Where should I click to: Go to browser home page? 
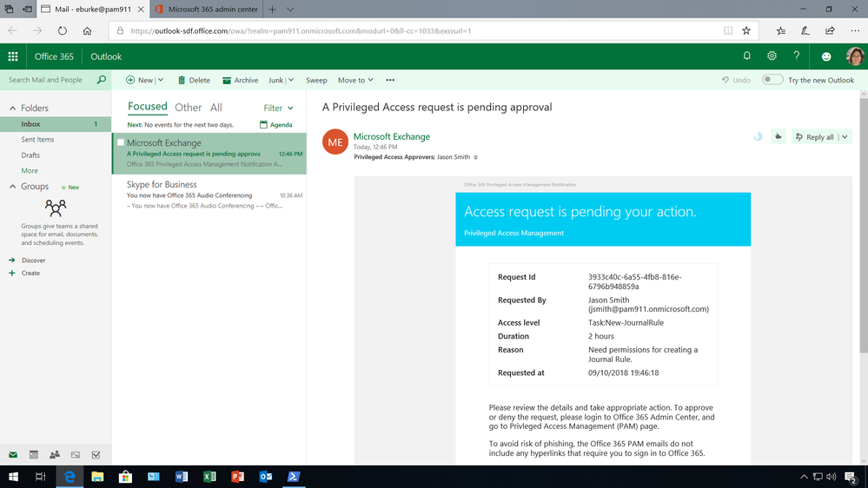tap(87, 31)
